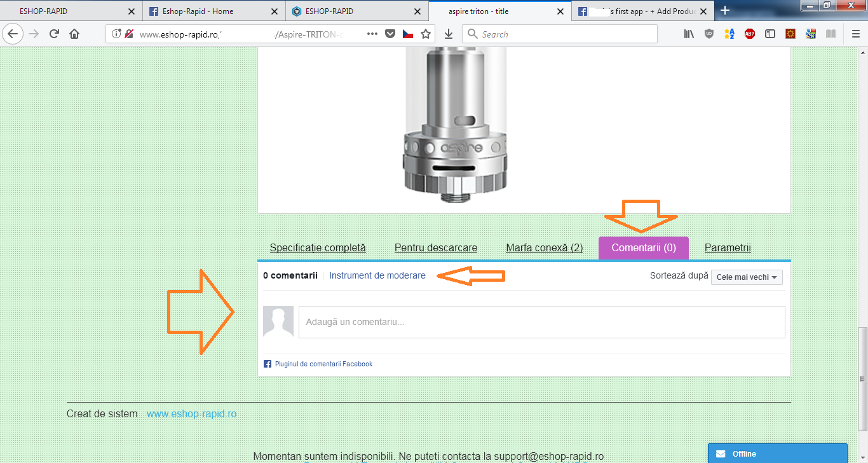Open the Offline chat widget

[x=778, y=453]
